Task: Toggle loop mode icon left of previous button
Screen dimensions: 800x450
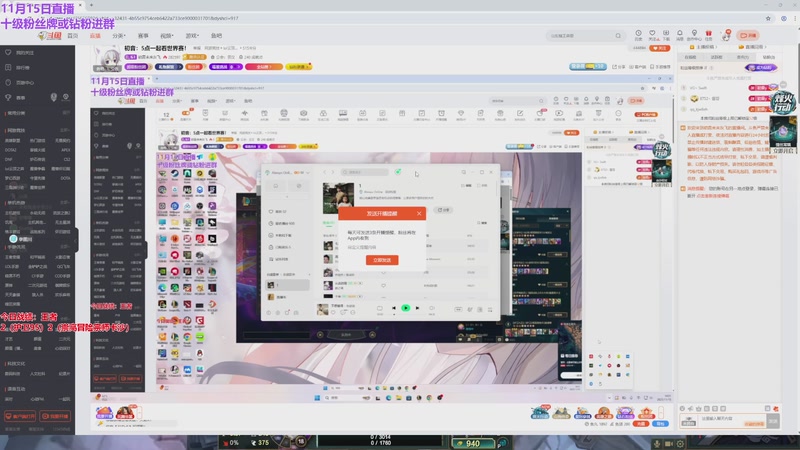Action: click(379, 308)
